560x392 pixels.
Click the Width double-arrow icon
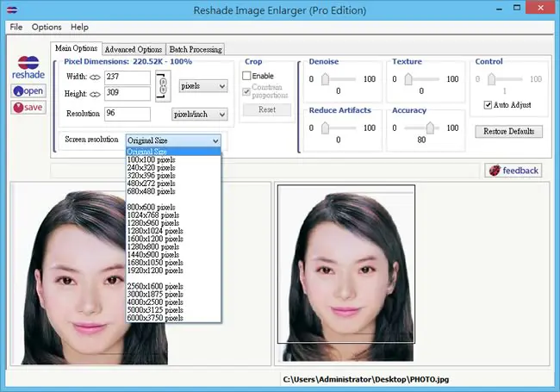(x=95, y=78)
